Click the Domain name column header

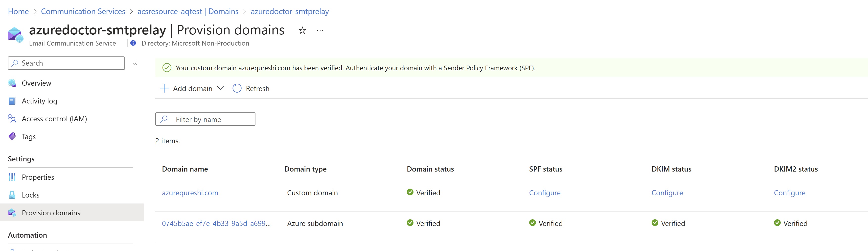coord(185,169)
